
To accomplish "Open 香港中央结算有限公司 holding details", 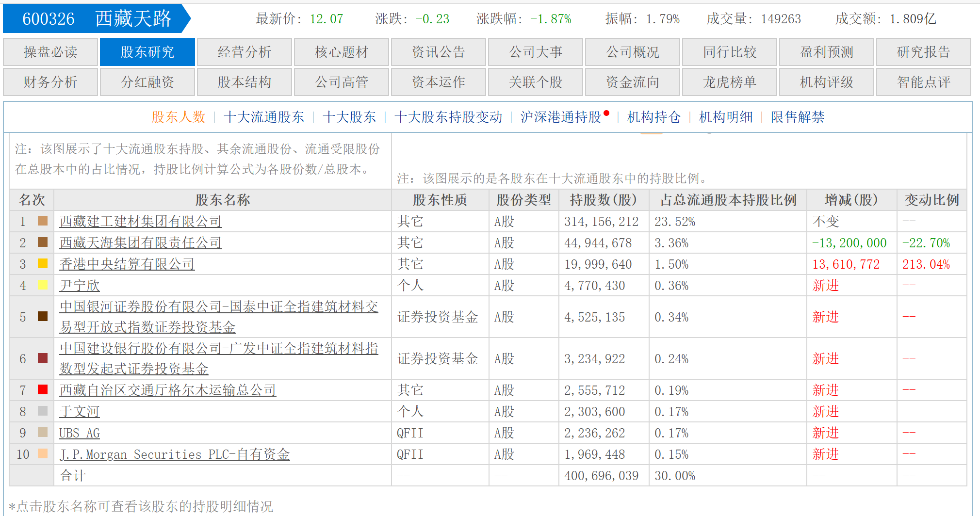I will click(x=127, y=264).
